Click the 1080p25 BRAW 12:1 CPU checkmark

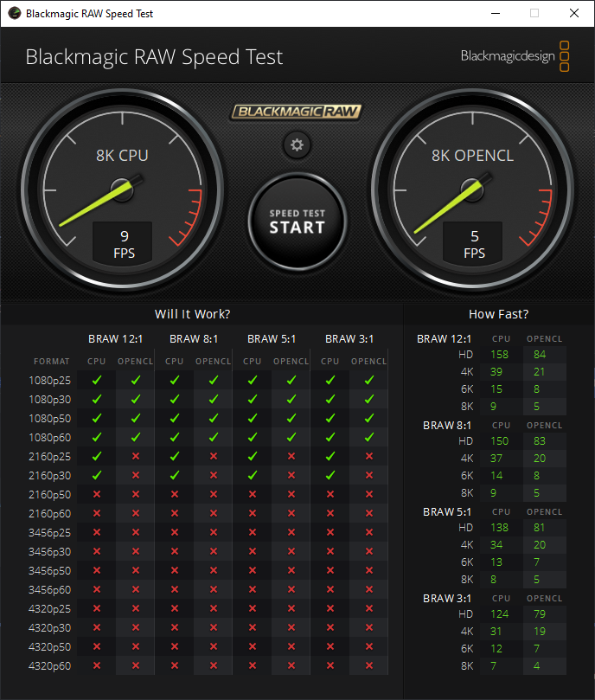97,381
